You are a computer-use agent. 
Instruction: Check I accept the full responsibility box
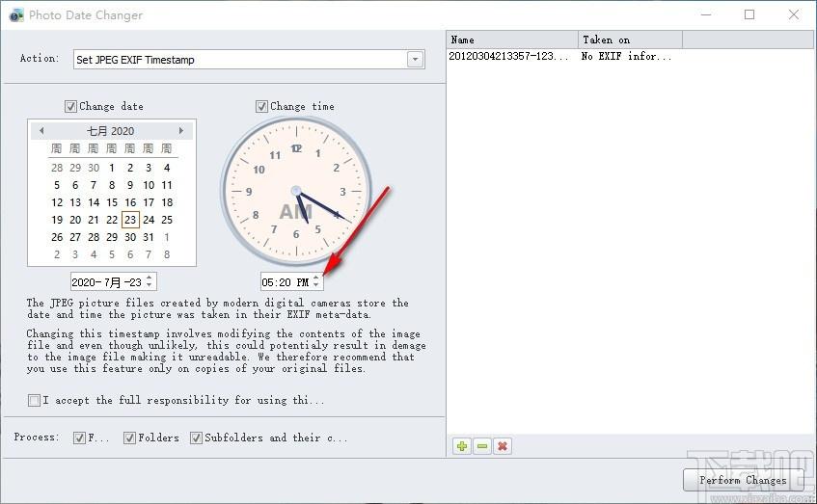point(34,400)
